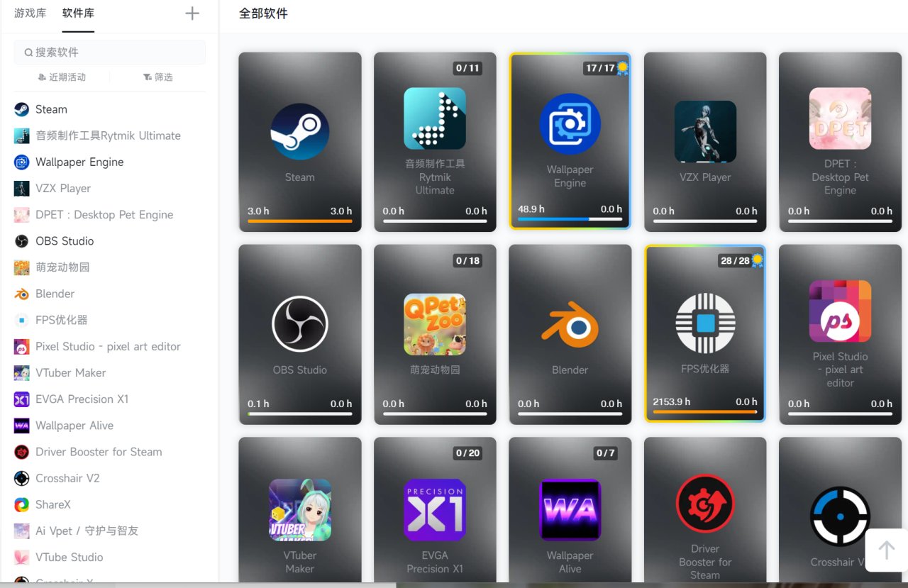Image resolution: width=908 pixels, height=588 pixels.
Task: Open the VZX Player card thumbnail
Action: coord(705,131)
